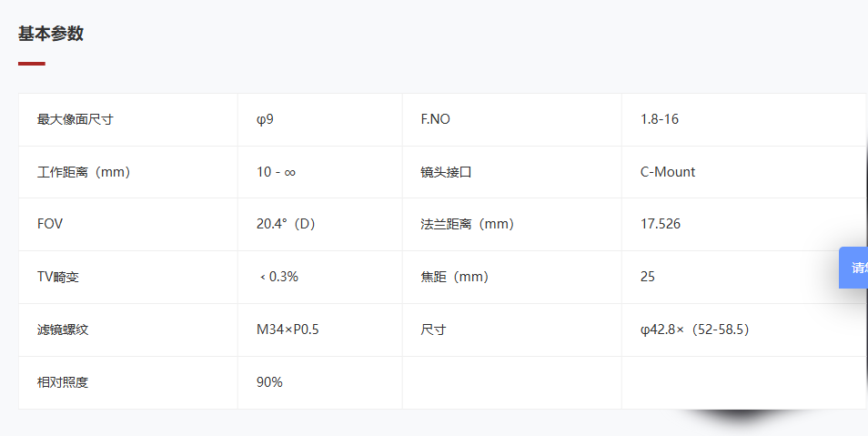
Task: Click the 20.4°（D） value
Action: point(287,224)
